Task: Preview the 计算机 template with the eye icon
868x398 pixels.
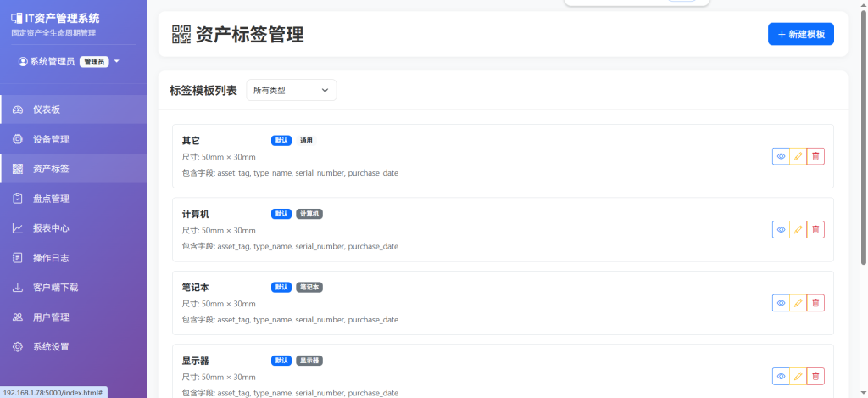Action: pos(781,229)
